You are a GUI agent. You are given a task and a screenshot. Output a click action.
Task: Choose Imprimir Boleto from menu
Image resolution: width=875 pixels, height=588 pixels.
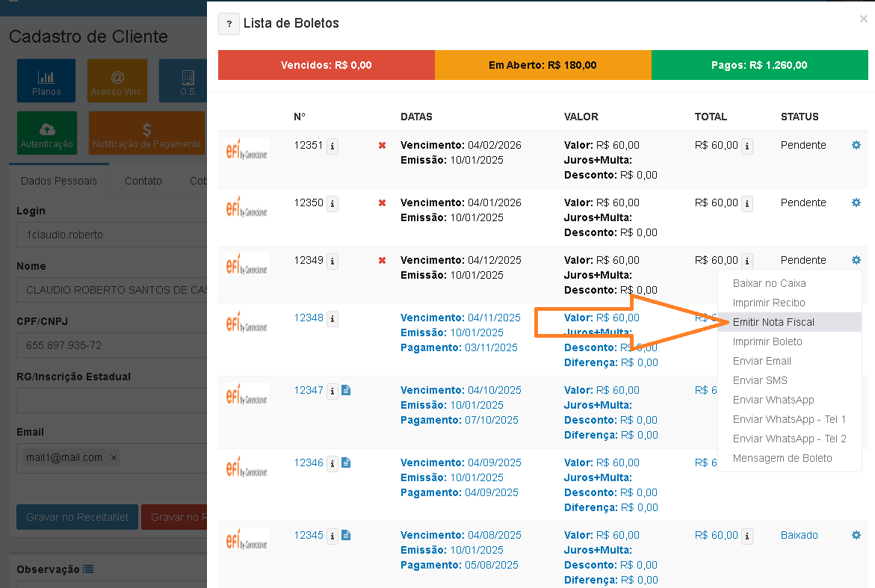[x=767, y=341]
